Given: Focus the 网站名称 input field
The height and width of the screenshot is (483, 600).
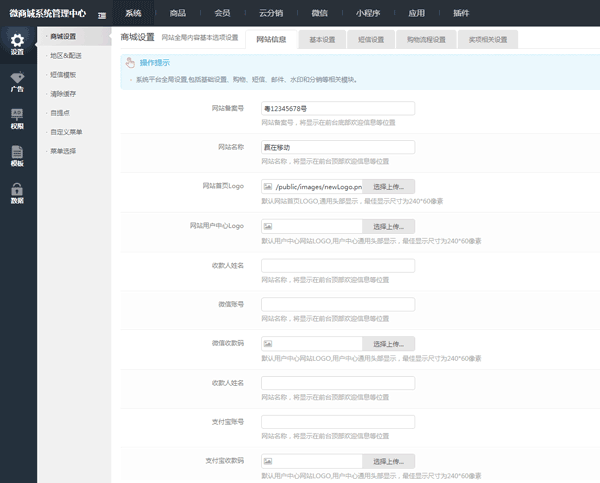Looking at the screenshot, I should 337,147.
